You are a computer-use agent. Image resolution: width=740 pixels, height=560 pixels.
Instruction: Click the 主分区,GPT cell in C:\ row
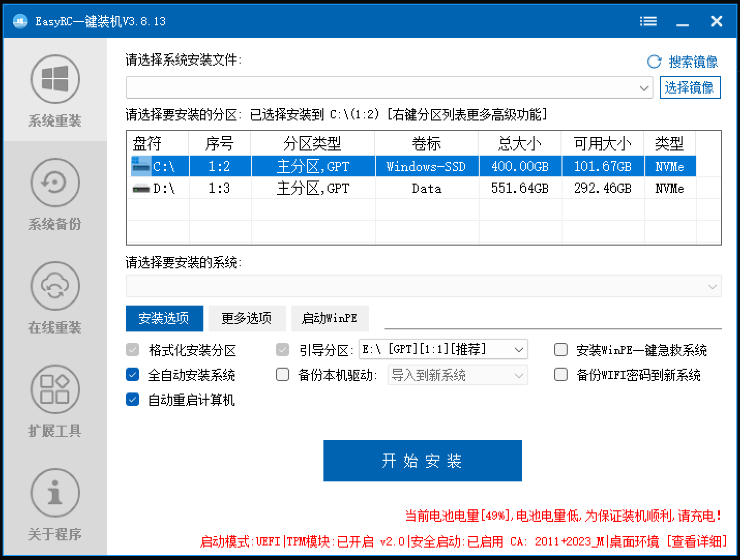click(313, 166)
